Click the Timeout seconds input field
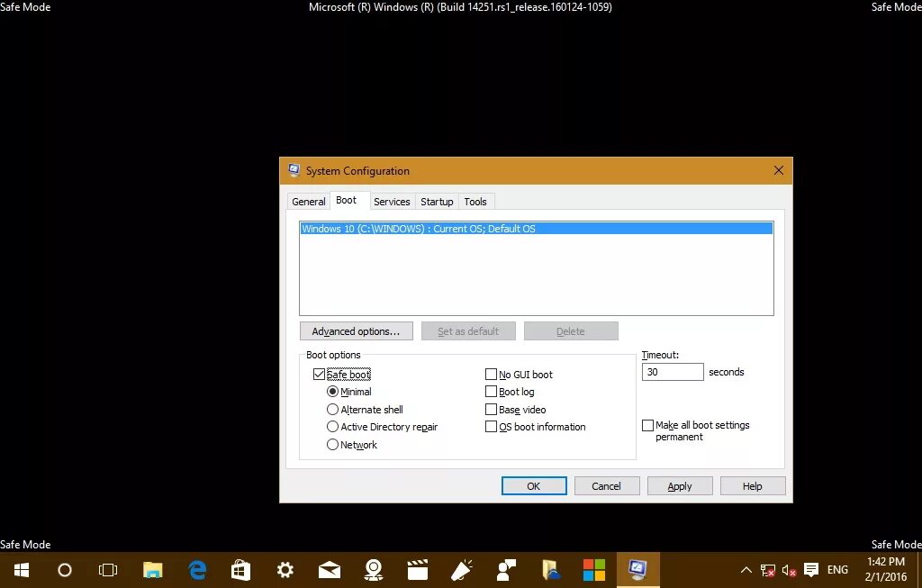 [673, 372]
